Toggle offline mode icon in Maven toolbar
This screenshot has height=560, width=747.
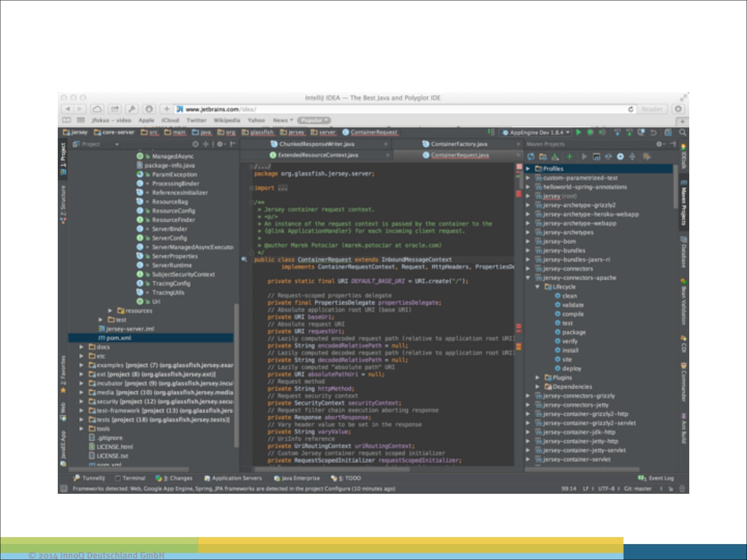pyautogui.click(x=608, y=157)
